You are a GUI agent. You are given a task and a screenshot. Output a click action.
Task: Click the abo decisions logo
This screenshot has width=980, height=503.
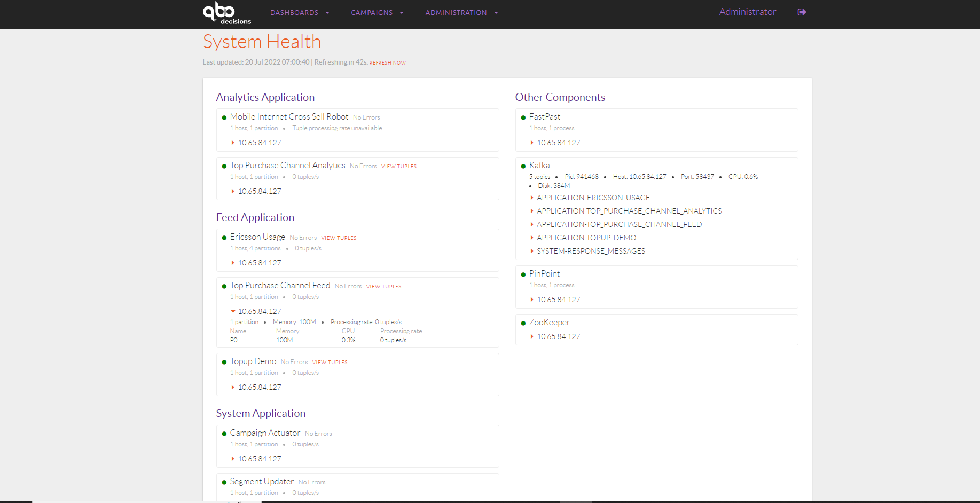coord(226,13)
